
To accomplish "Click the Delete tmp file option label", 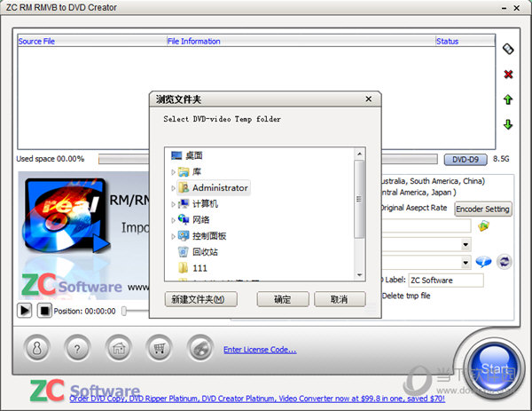I will [406, 296].
